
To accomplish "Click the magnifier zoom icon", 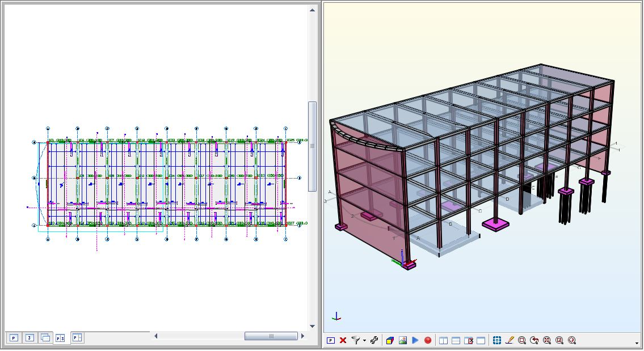I will [523, 340].
